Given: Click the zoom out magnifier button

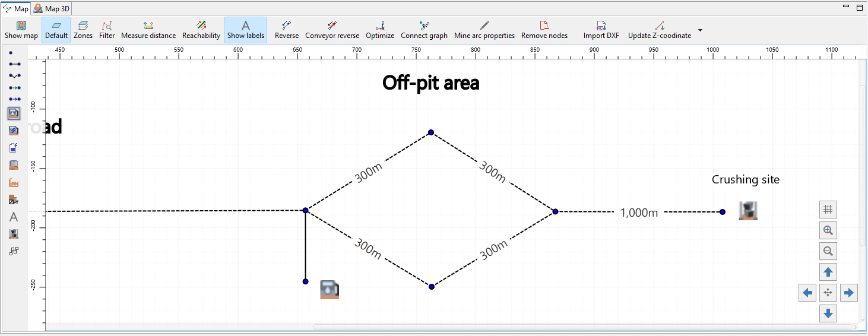Looking at the screenshot, I should click(828, 251).
